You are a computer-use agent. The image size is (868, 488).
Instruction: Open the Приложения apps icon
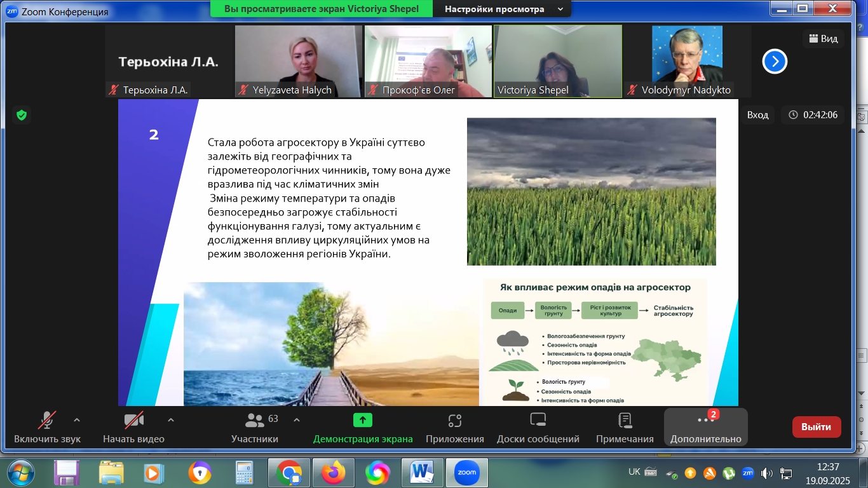pyautogui.click(x=454, y=420)
